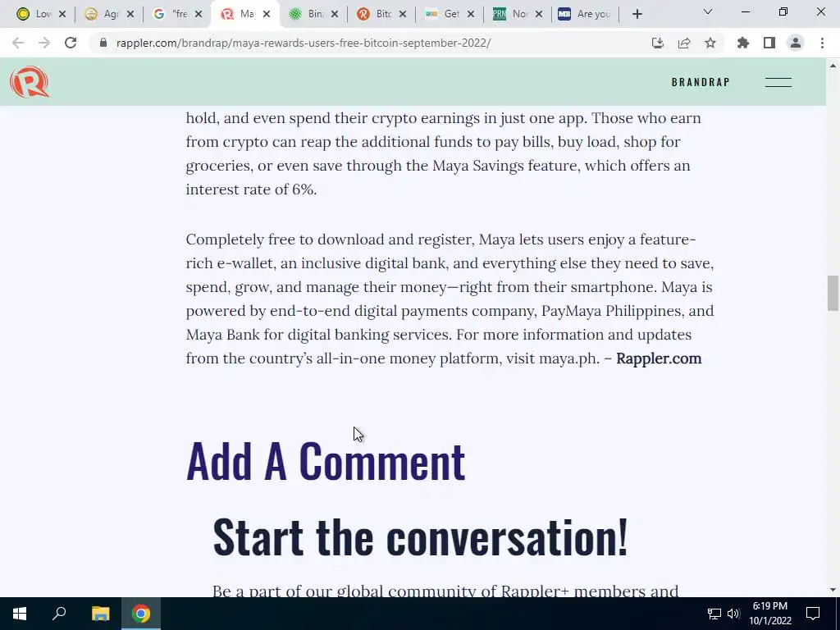Close the 'Bin' tab
The height and width of the screenshot is (630, 840).
pos(335,14)
